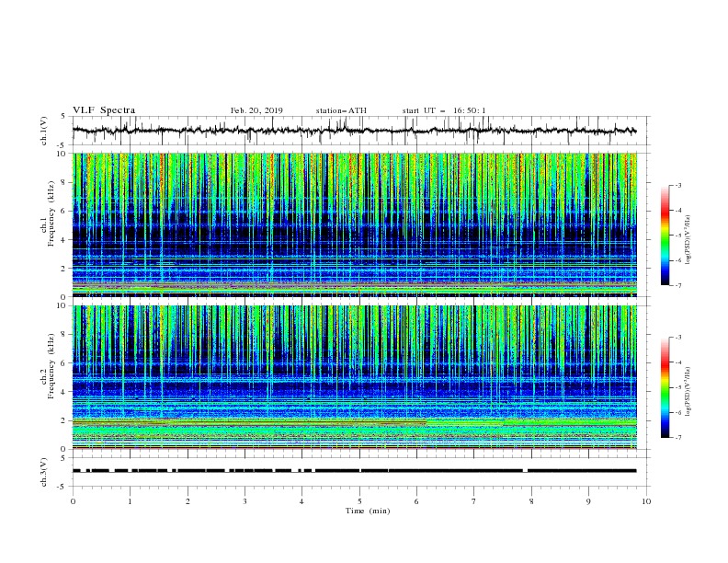Click the ch.2 spectrogram panel
This screenshot has height=563, width=728.
click(x=355, y=377)
